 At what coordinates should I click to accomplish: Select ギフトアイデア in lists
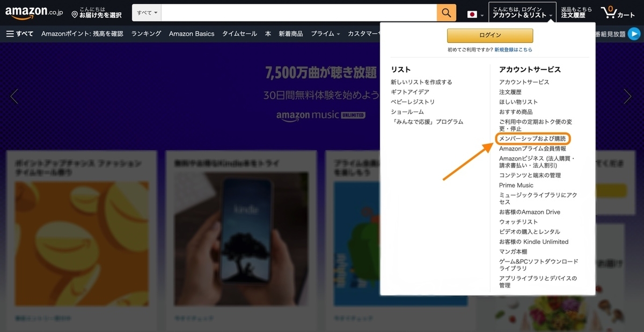[410, 92]
